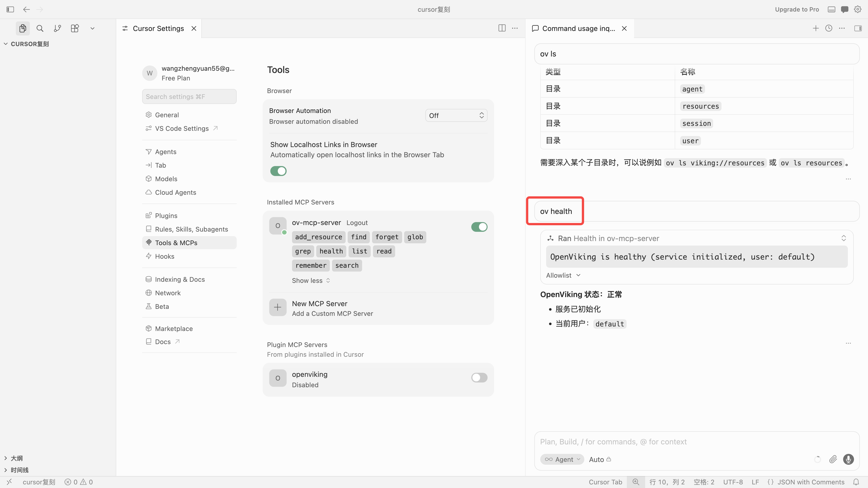The image size is (868, 488).
Task: Focus the chat prompt input box
Action: 696,442
